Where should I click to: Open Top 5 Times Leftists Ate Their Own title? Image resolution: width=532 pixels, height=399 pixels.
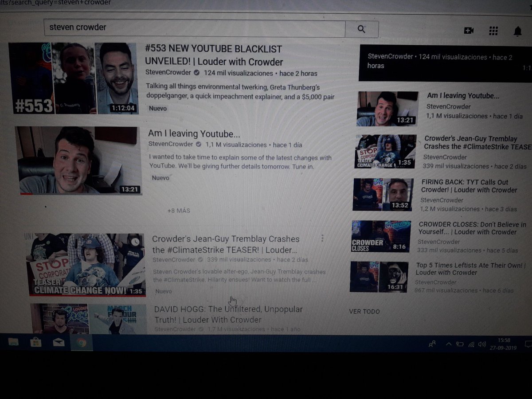[x=471, y=269]
